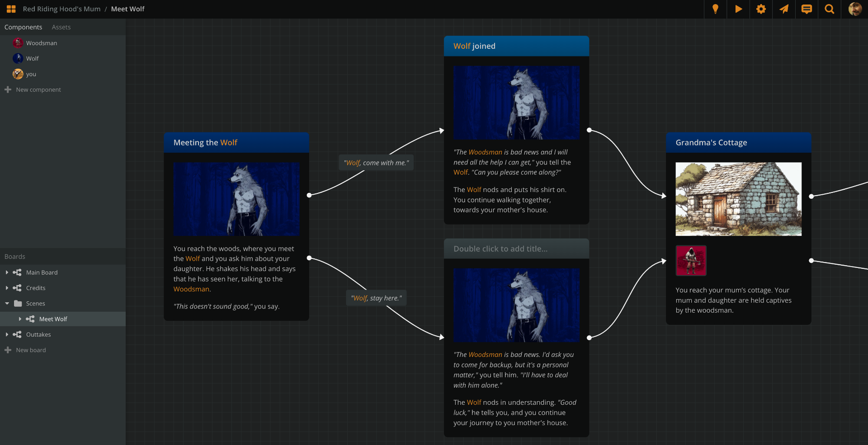Expand the Outtakes board arrow
Viewport: 868px width, 445px height.
[7, 335]
